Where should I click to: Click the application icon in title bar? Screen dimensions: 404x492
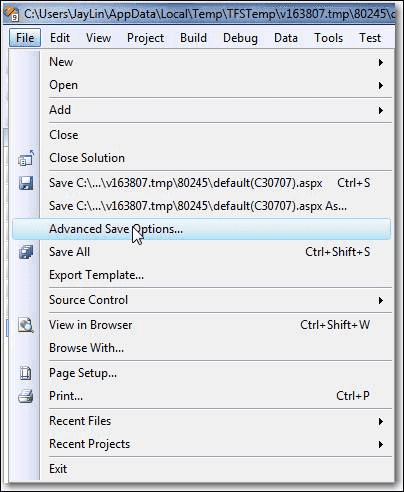pyautogui.click(x=12, y=13)
